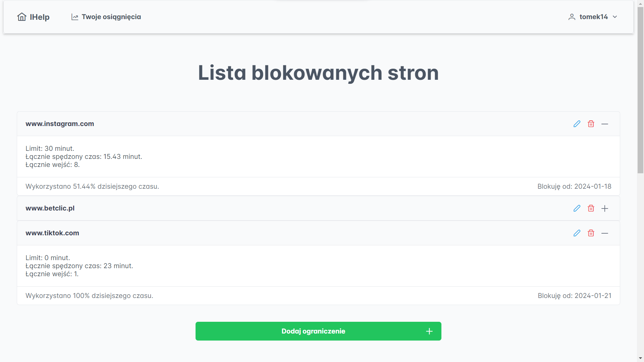
Task: Edit the www.tiktok.com entry with pencil icon
Action: [x=577, y=233]
